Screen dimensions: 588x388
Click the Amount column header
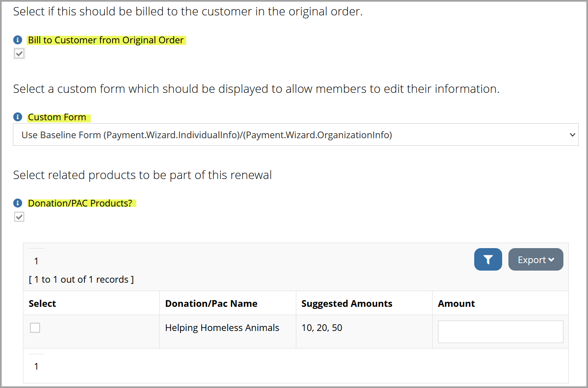tap(456, 303)
